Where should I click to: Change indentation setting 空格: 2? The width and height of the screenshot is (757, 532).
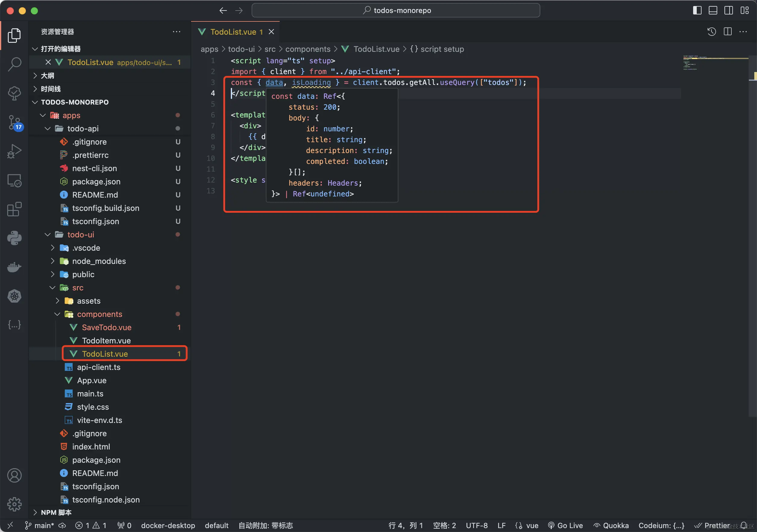(444, 525)
